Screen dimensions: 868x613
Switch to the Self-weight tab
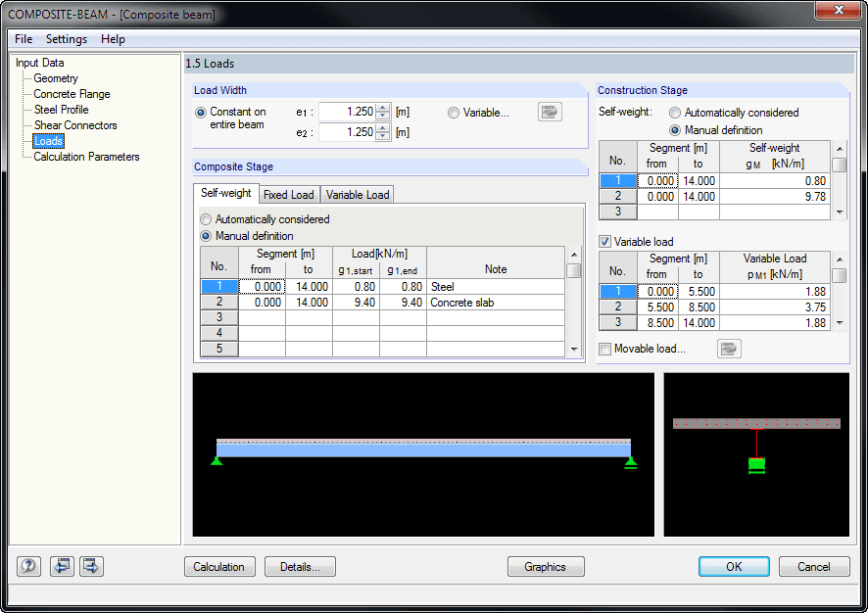(226, 193)
